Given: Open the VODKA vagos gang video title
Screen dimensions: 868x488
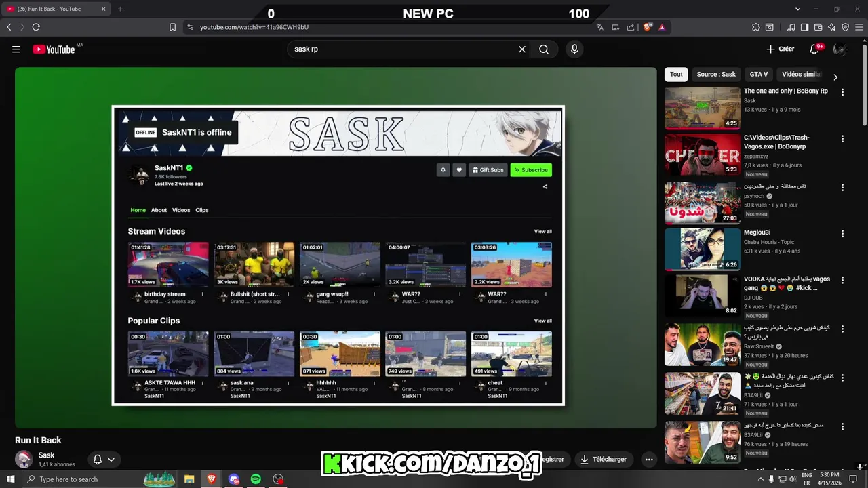Looking at the screenshot, I should [788, 283].
